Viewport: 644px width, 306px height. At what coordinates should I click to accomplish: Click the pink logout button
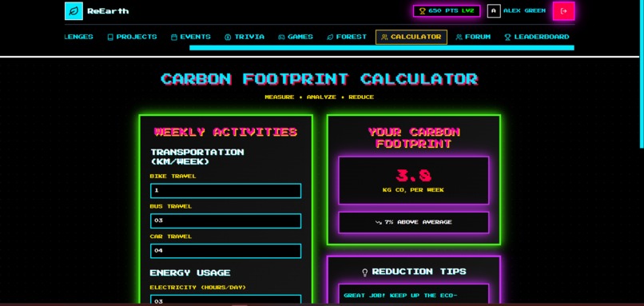pyautogui.click(x=563, y=11)
